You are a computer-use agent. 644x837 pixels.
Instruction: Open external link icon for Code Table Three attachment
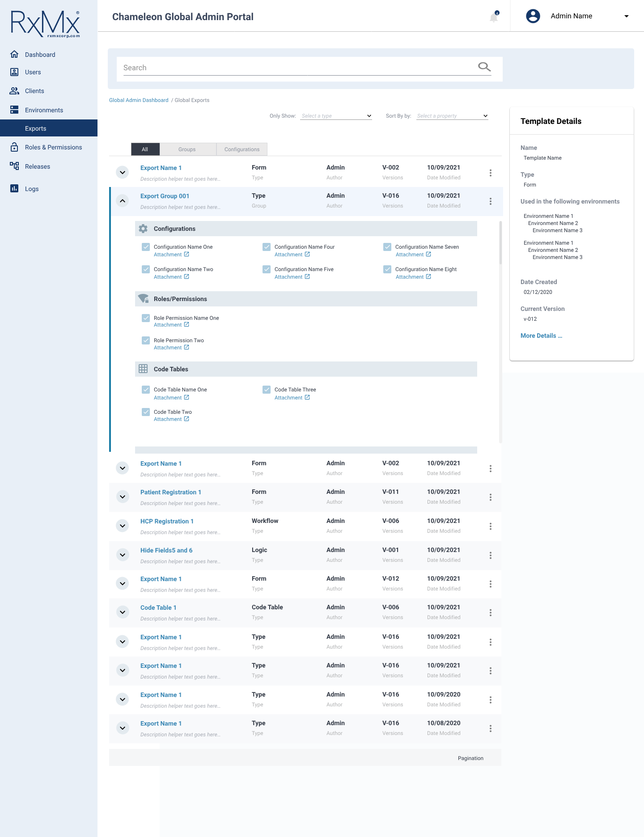[307, 397]
